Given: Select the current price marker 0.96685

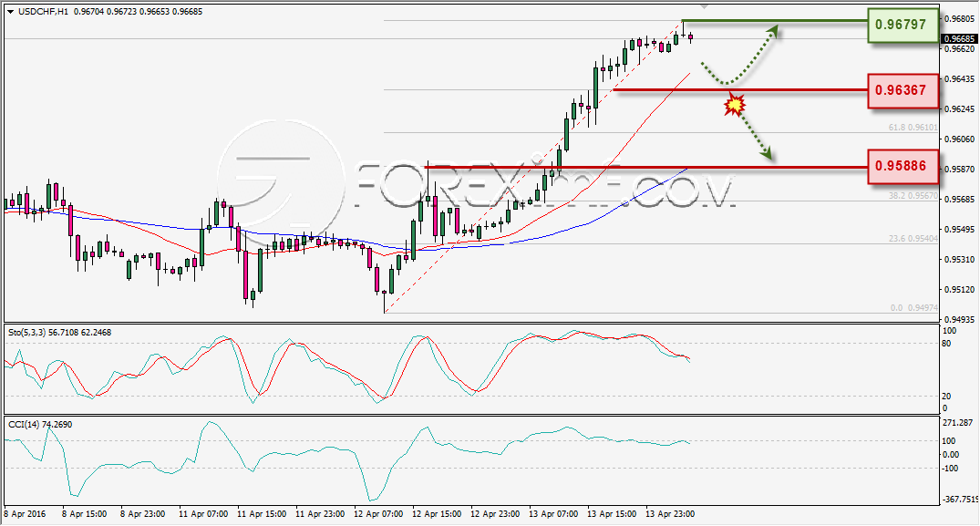Looking at the screenshot, I should 959,39.
